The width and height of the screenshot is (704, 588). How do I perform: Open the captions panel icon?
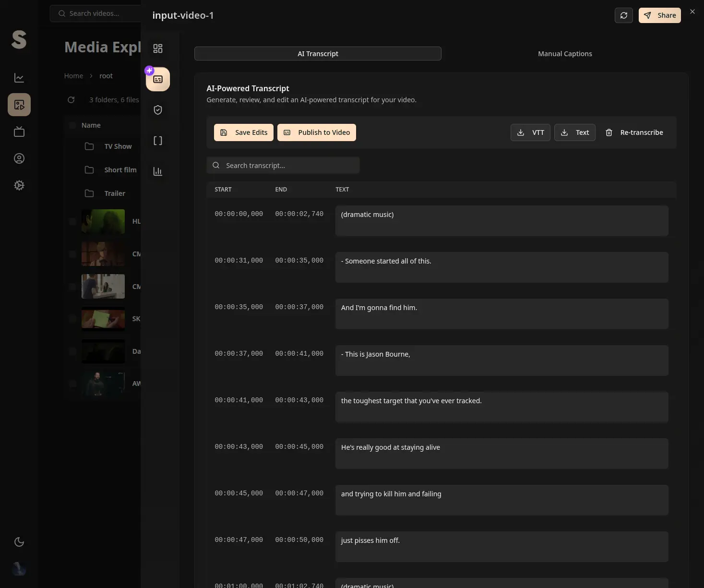pos(158,79)
